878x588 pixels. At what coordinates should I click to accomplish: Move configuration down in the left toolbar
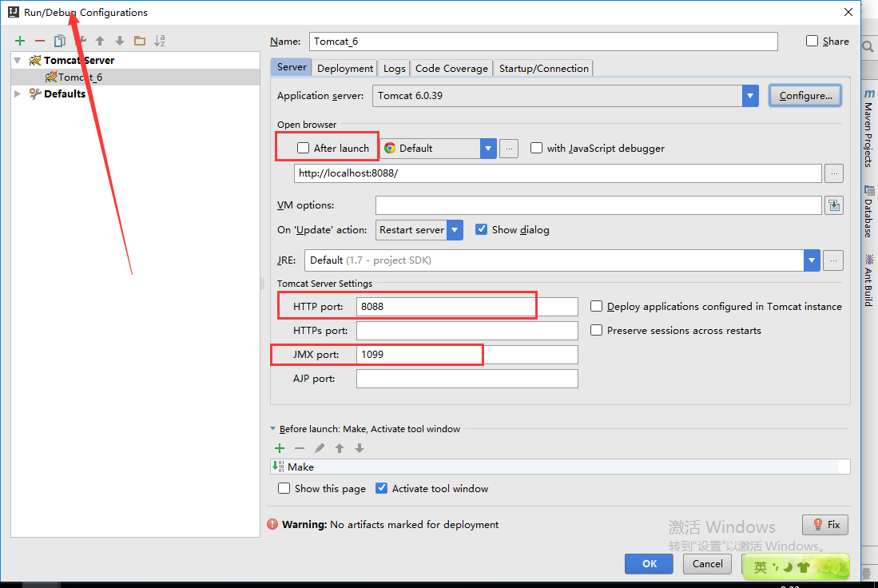pyautogui.click(x=119, y=41)
